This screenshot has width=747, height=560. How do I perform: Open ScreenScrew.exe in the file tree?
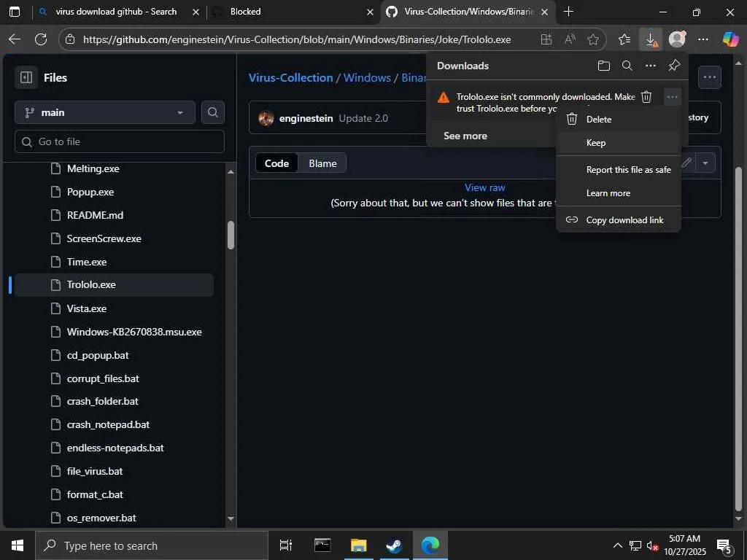click(104, 238)
